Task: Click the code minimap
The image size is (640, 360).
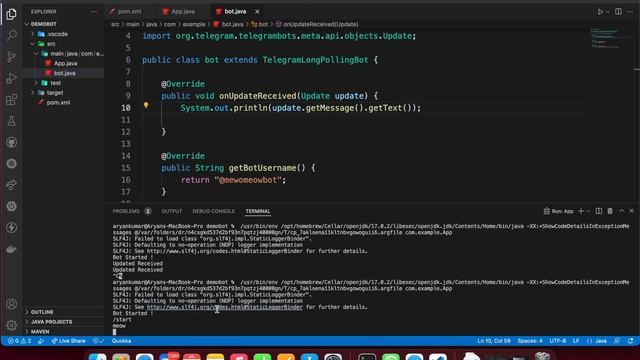Action: 610,39
